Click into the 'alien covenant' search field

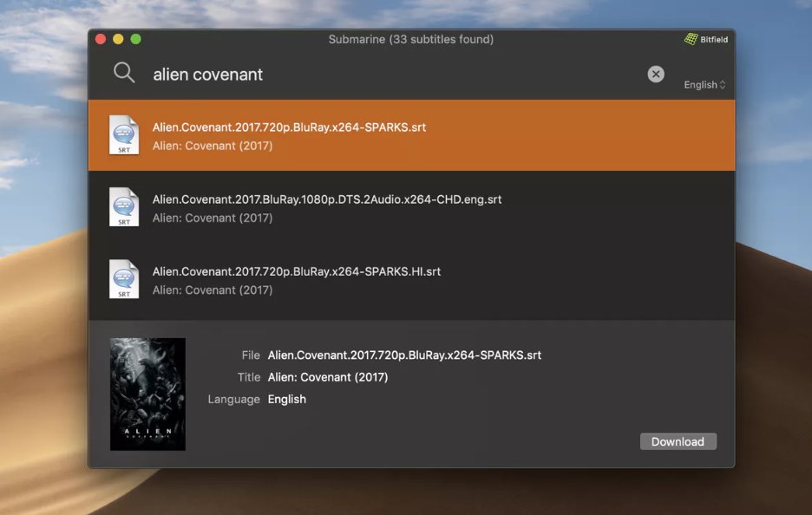point(394,74)
